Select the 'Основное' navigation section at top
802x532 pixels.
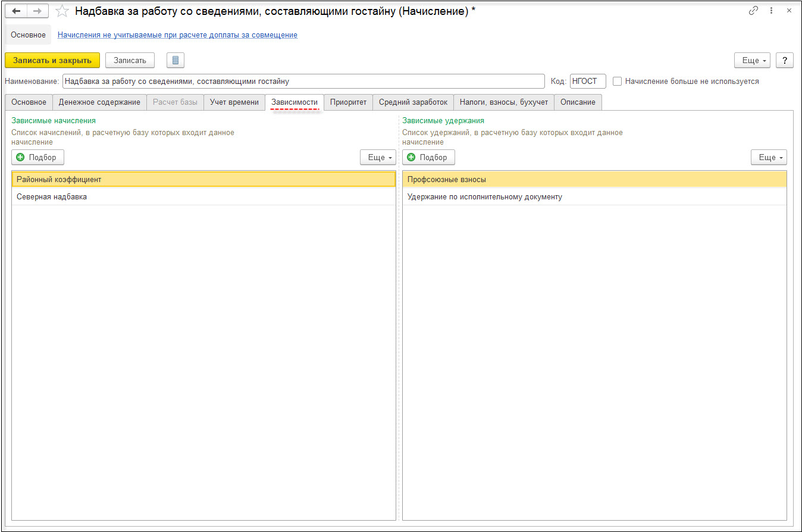click(x=28, y=35)
